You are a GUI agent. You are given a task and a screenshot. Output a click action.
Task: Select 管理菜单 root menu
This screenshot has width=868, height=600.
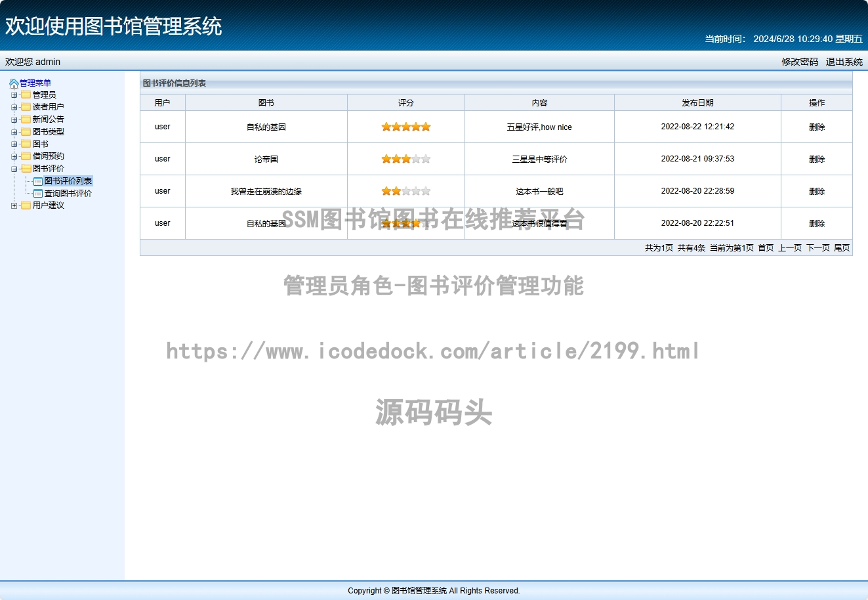point(35,83)
